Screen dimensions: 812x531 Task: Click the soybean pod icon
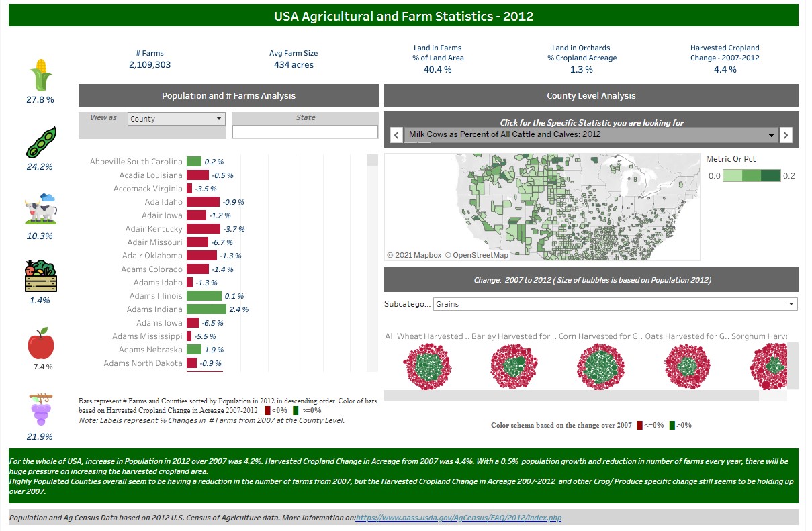(40, 141)
